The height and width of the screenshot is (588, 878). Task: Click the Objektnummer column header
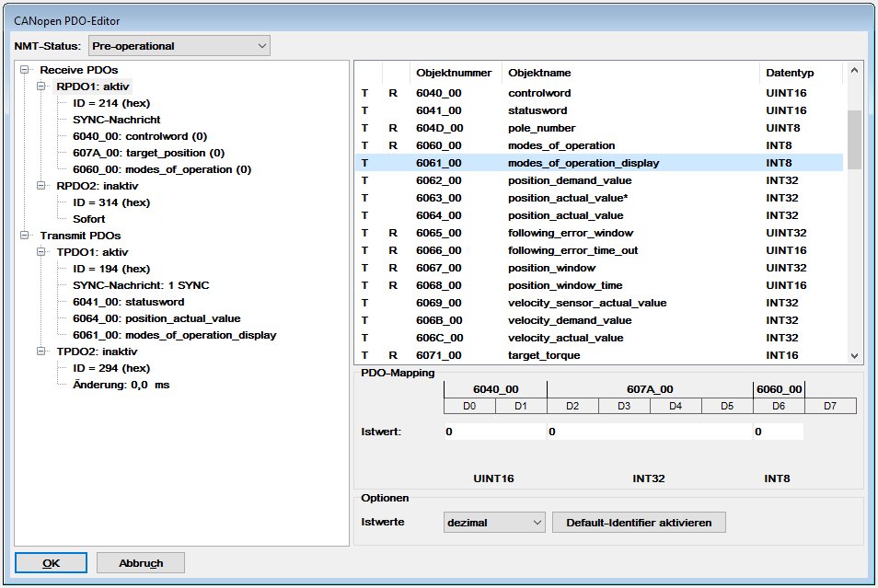(x=454, y=73)
